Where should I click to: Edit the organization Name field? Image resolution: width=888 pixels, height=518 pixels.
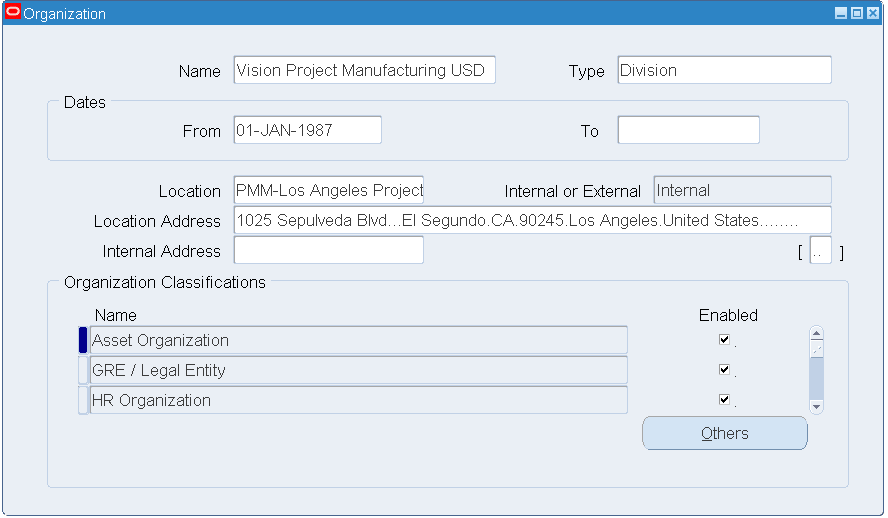click(x=364, y=70)
